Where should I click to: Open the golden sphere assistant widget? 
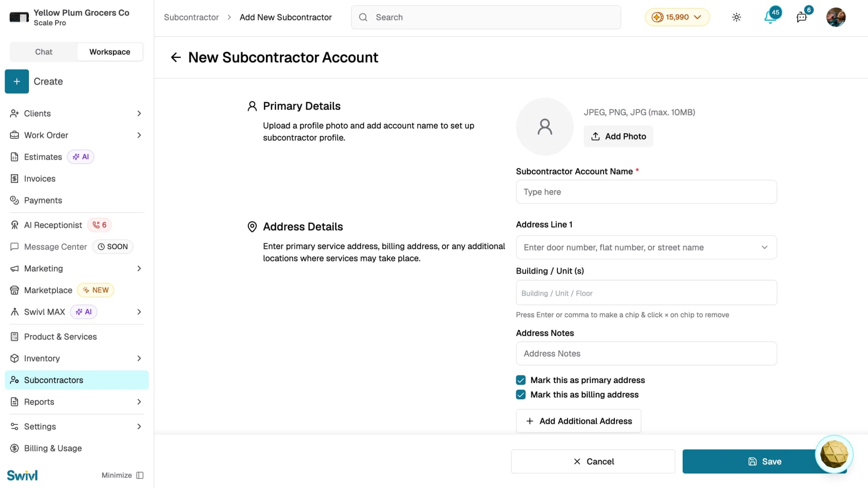(x=834, y=454)
